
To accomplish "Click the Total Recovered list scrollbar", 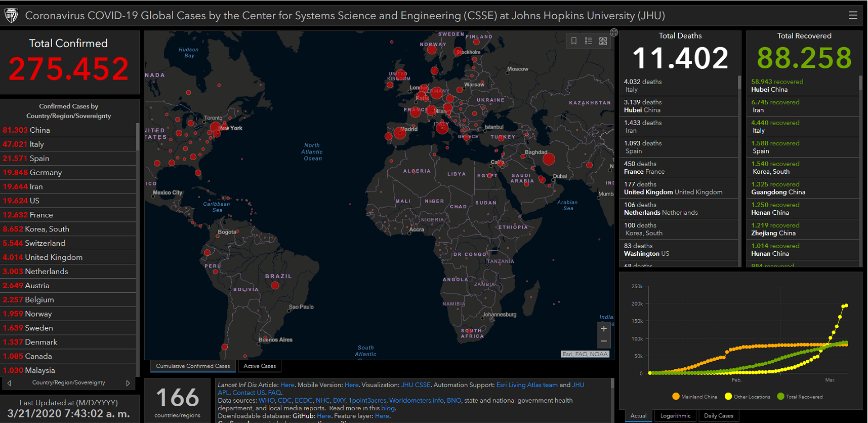I will 860,84.
